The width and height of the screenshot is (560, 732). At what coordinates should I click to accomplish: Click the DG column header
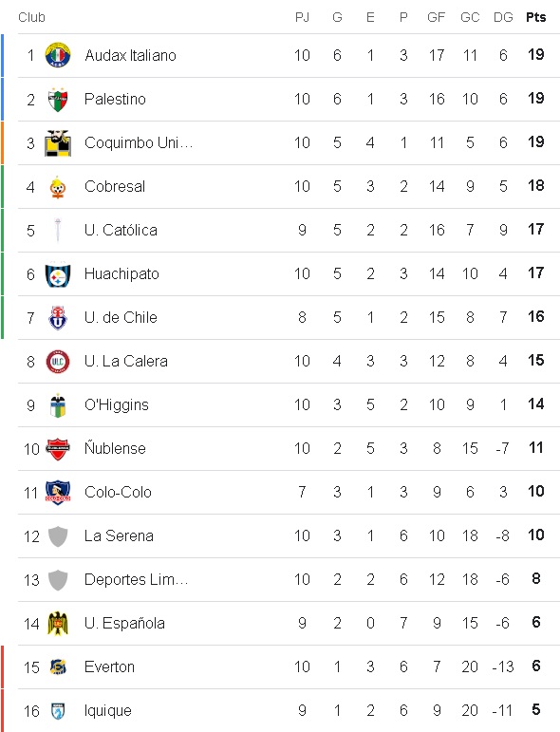pos(503,17)
